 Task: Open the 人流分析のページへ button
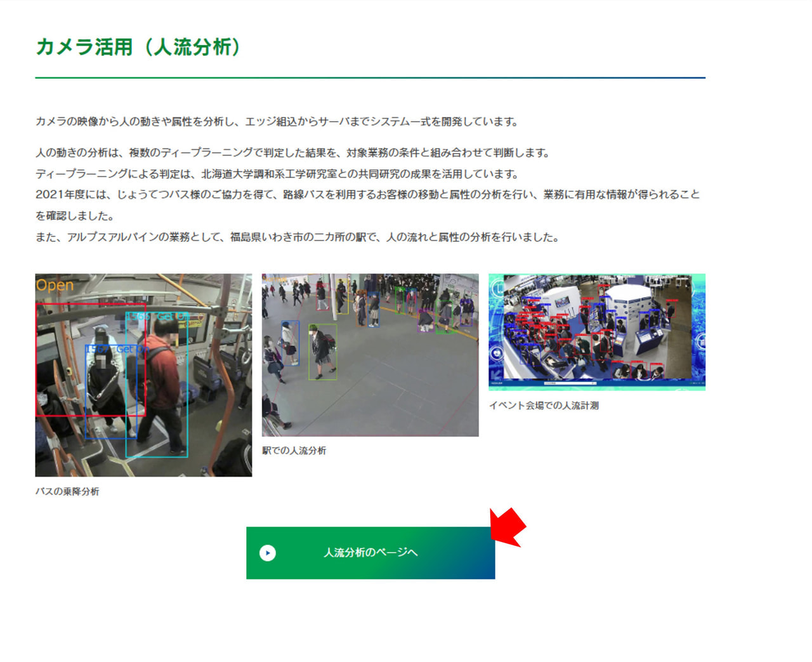[370, 553]
